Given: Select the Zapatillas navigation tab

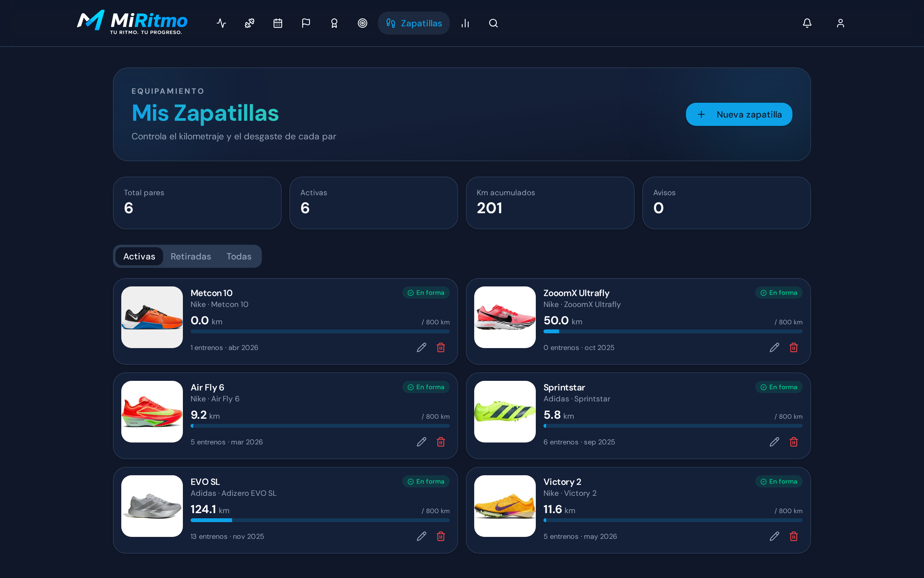Looking at the screenshot, I should click(x=414, y=23).
